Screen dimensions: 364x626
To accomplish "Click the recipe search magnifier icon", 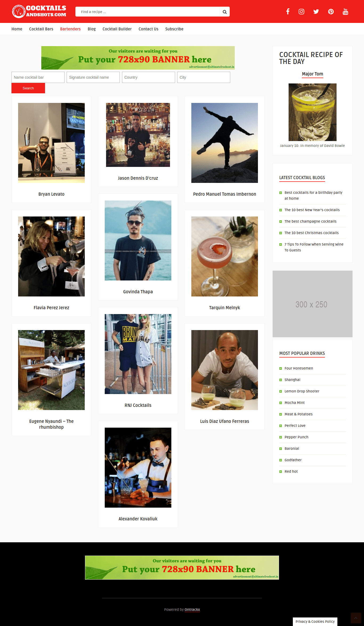I will 225,12.
